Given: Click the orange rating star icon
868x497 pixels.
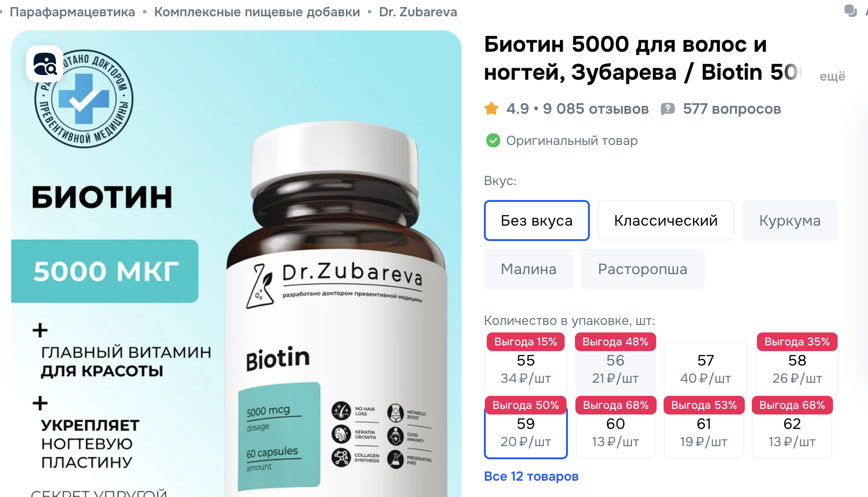Looking at the screenshot, I should 491,109.
